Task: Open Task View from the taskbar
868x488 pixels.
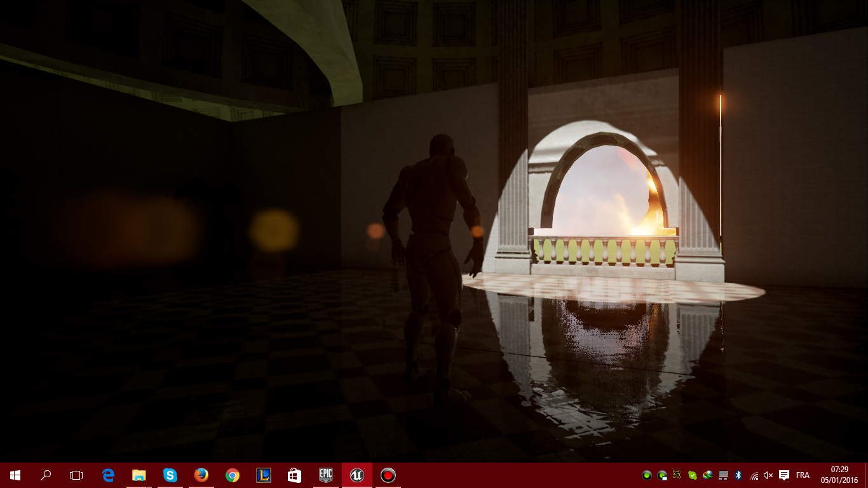Action: tap(76, 475)
